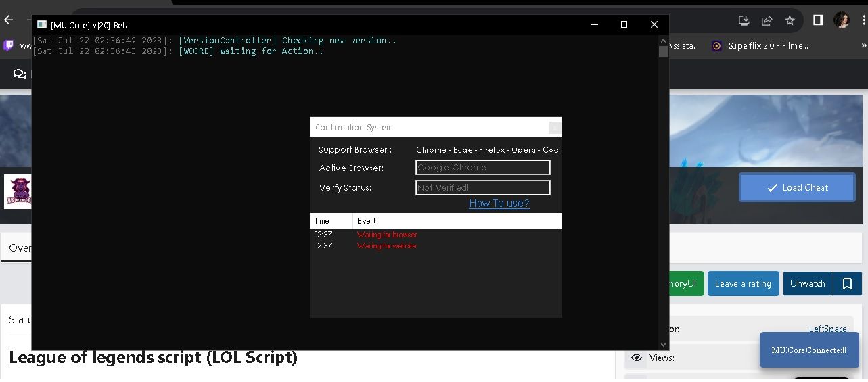Click the MUICore console scrollbar up arrow

pyautogui.click(x=663, y=41)
